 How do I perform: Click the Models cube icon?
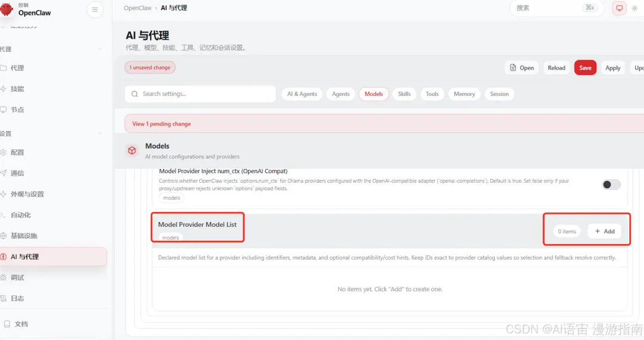pos(132,151)
